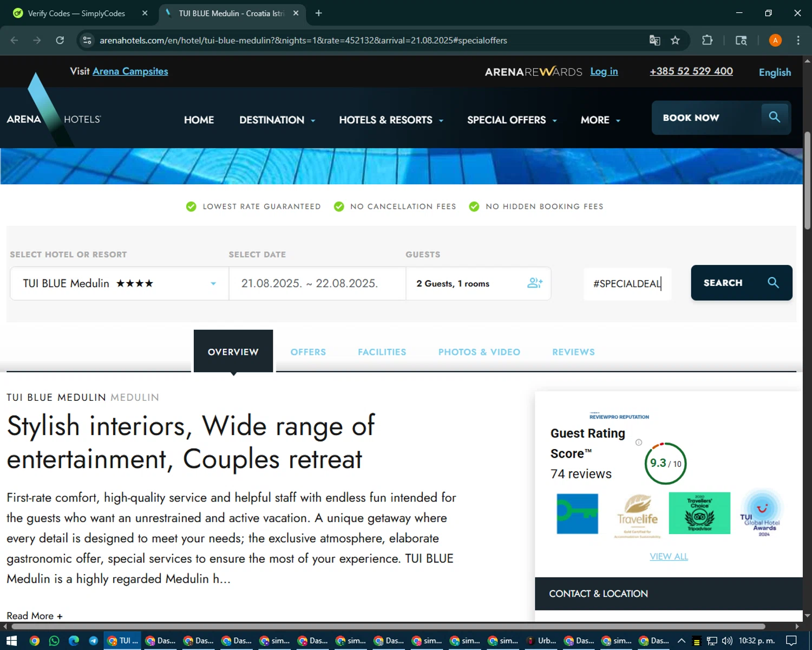Screen dimensions: 812x650
Task: Click the VIEW ALL awards link
Action: click(x=669, y=556)
